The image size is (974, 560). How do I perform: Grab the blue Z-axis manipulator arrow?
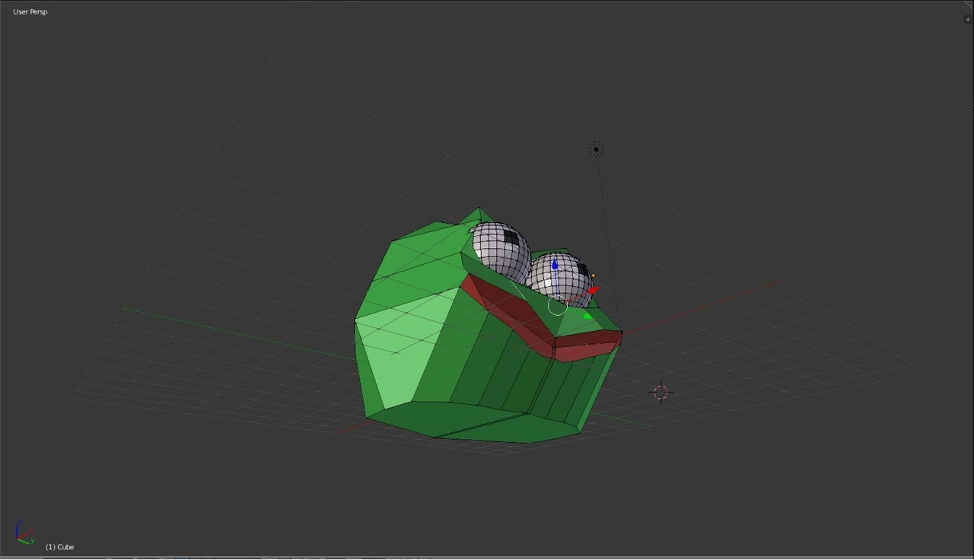click(x=555, y=265)
